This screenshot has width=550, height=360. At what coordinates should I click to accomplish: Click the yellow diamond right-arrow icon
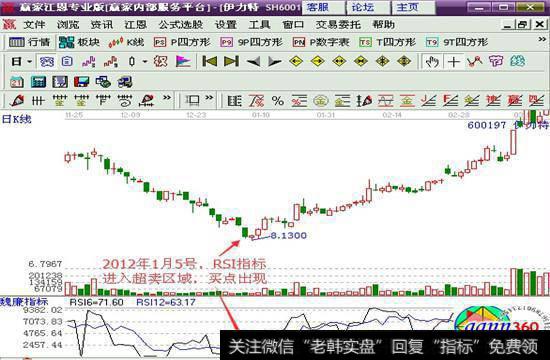318,62
